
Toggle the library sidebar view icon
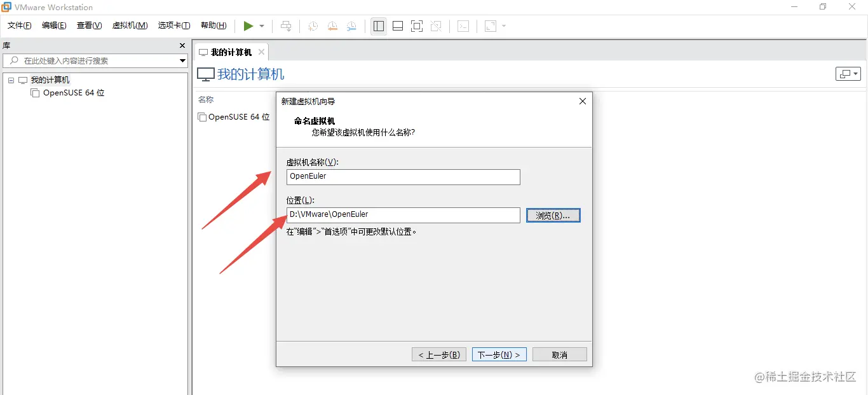[379, 26]
